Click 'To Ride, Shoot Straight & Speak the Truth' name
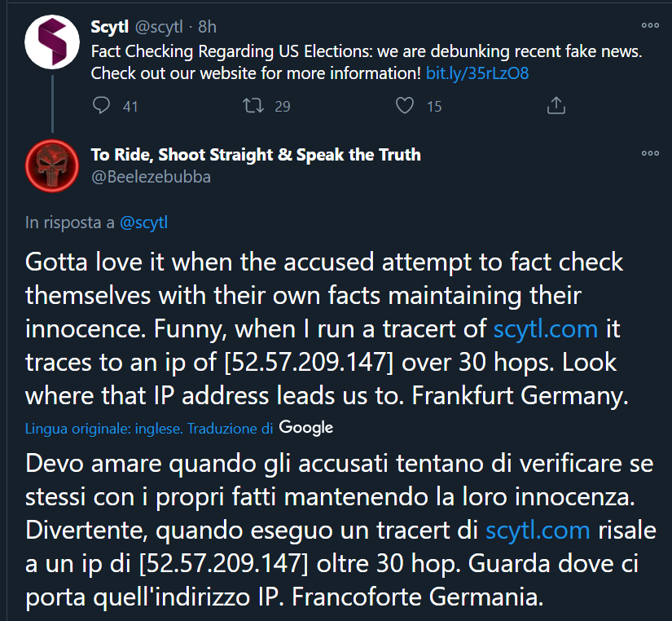 [x=256, y=155]
